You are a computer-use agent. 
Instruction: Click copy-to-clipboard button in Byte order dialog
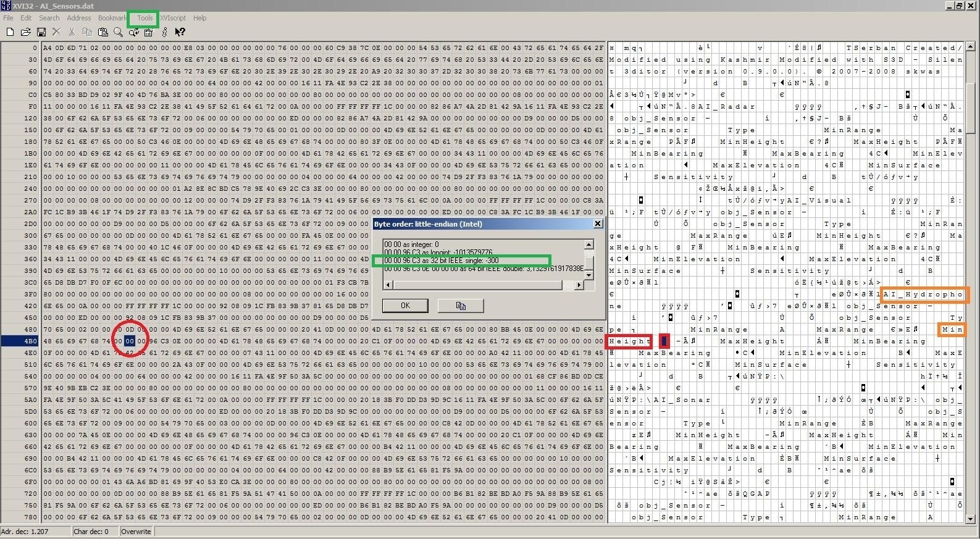[x=461, y=306]
